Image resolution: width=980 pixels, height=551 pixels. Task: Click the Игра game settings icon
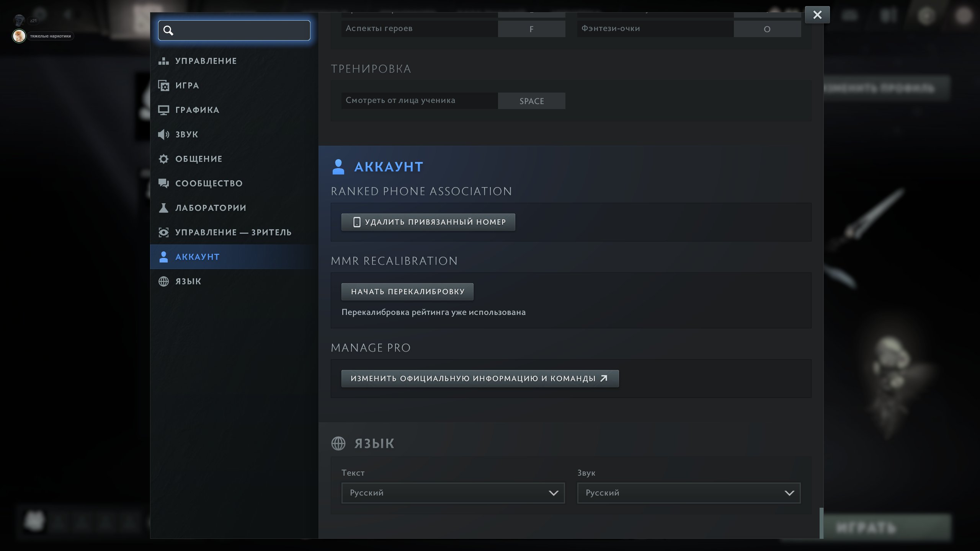coord(163,85)
